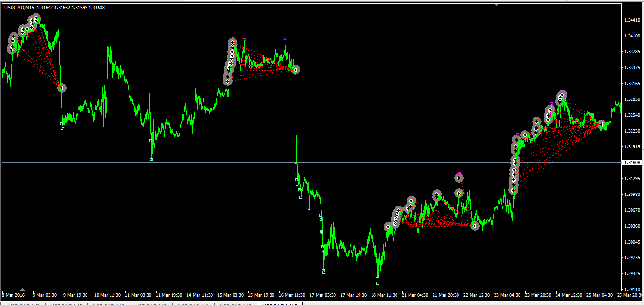Click the 1.32230 price scale label
This screenshot has height=305, width=644.
pyautogui.click(x=632, y=131)
